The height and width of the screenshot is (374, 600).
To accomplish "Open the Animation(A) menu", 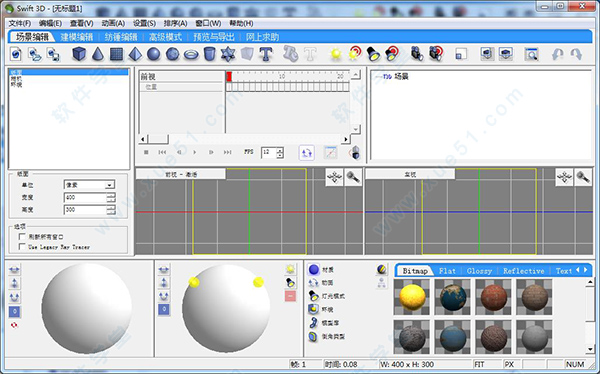I will (x=113, y=23).
